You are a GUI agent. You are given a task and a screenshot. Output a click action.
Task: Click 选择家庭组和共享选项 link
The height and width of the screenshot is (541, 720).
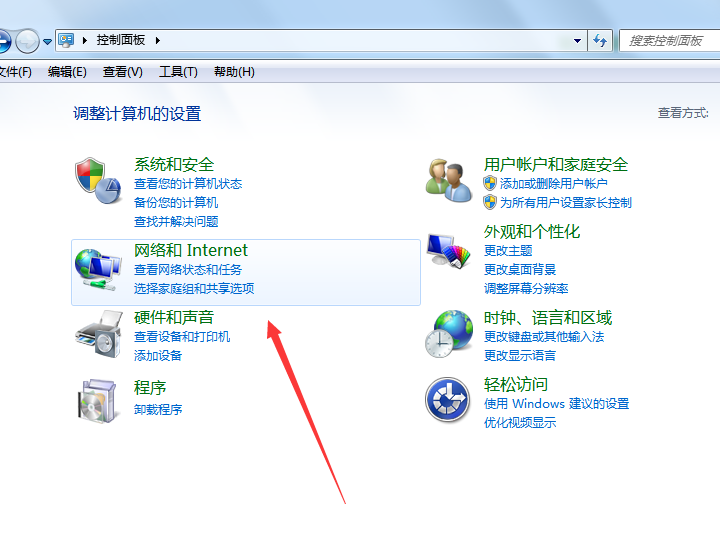pyautogui.click(x=194, y=288)
